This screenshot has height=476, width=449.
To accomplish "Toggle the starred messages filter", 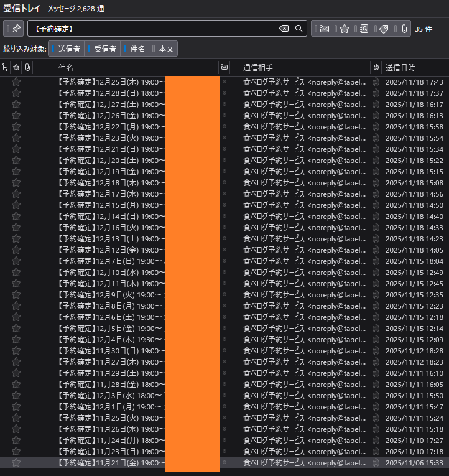I will pyautogui.click(x=341, y=29).
